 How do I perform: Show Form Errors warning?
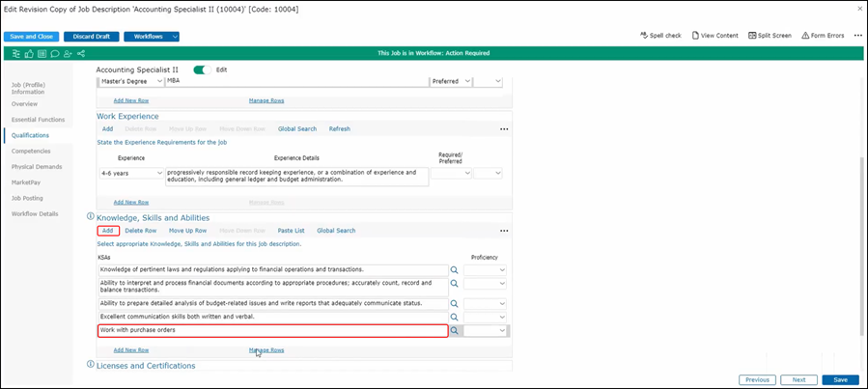click(x=823, y=36)
